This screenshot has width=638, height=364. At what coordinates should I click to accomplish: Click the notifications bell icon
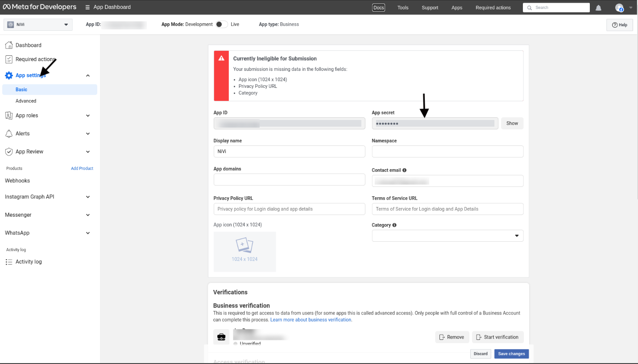point(598,8)
